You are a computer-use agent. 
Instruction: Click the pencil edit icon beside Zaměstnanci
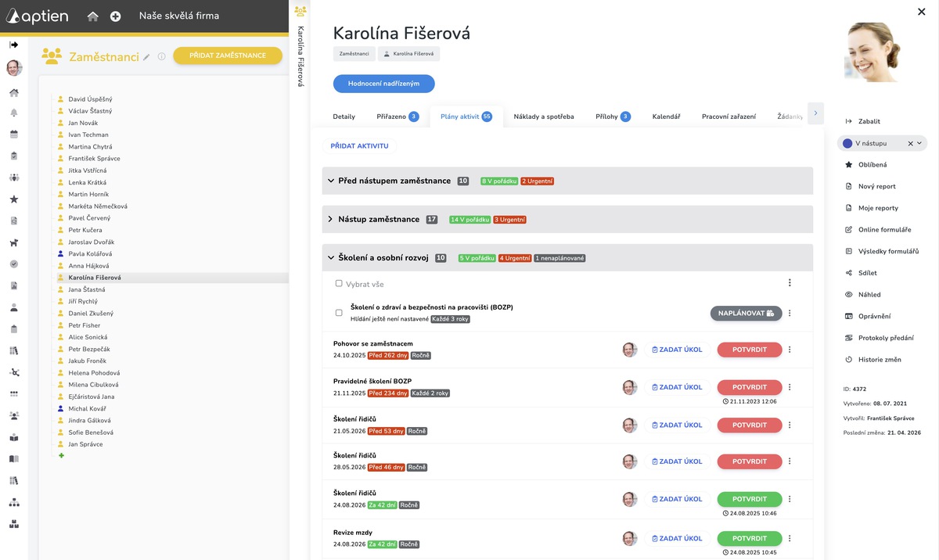click(146, 56)
